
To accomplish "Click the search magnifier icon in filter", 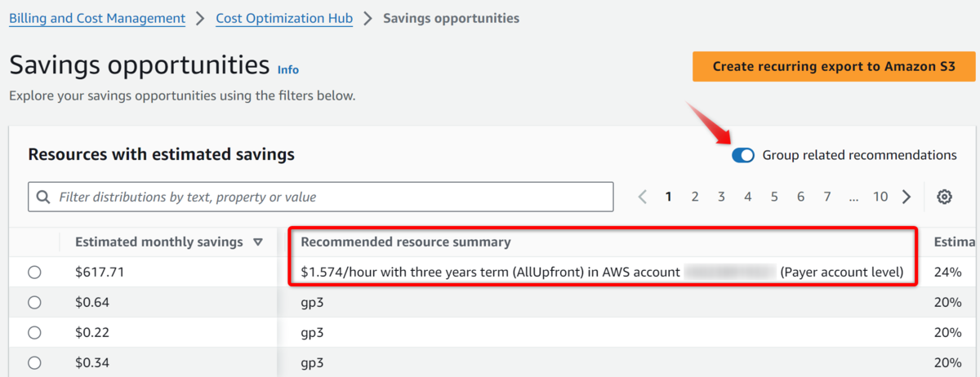I will tap(43, 197).
